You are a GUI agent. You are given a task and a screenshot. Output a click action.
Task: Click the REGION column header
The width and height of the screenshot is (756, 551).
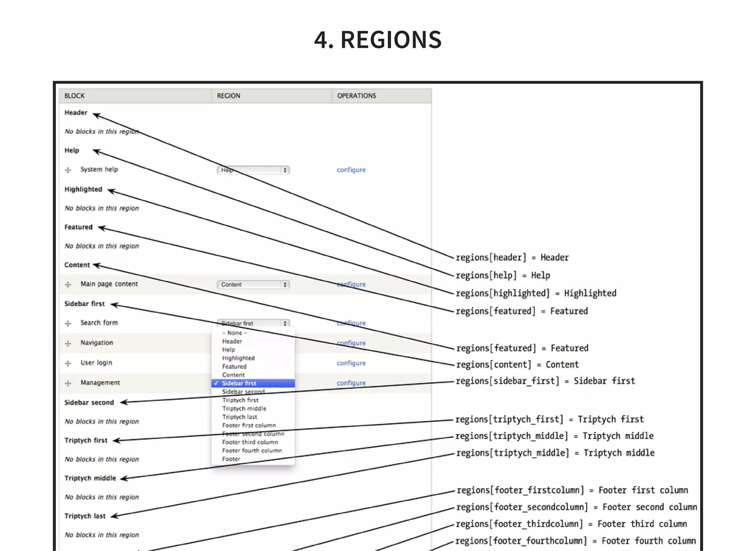tap(228, 96)
